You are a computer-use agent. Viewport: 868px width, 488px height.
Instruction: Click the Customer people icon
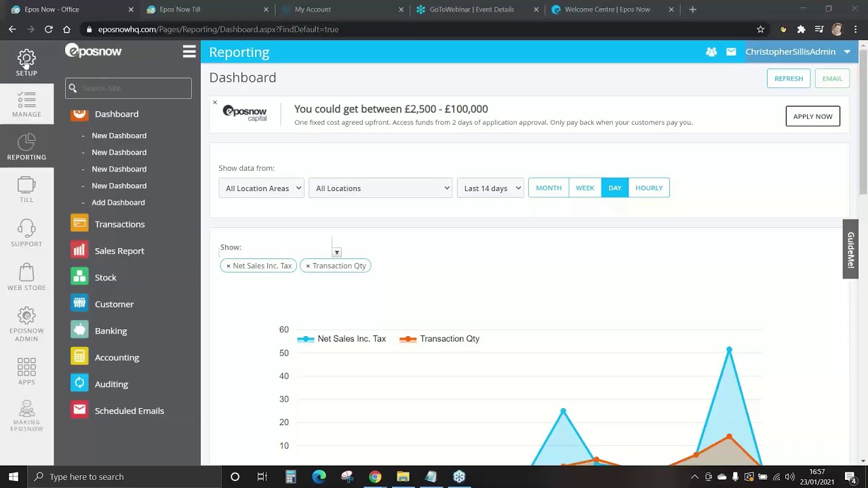(x=79, y=304)
